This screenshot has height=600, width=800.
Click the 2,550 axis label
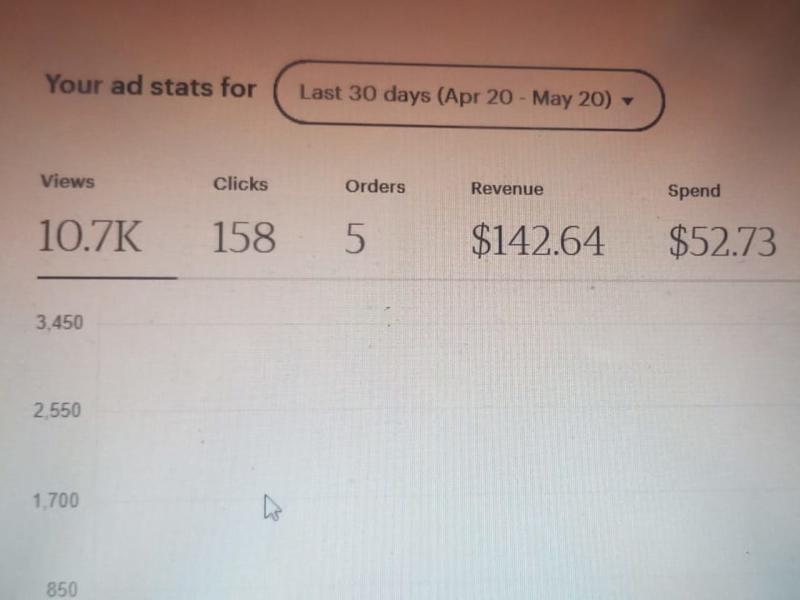57,411
